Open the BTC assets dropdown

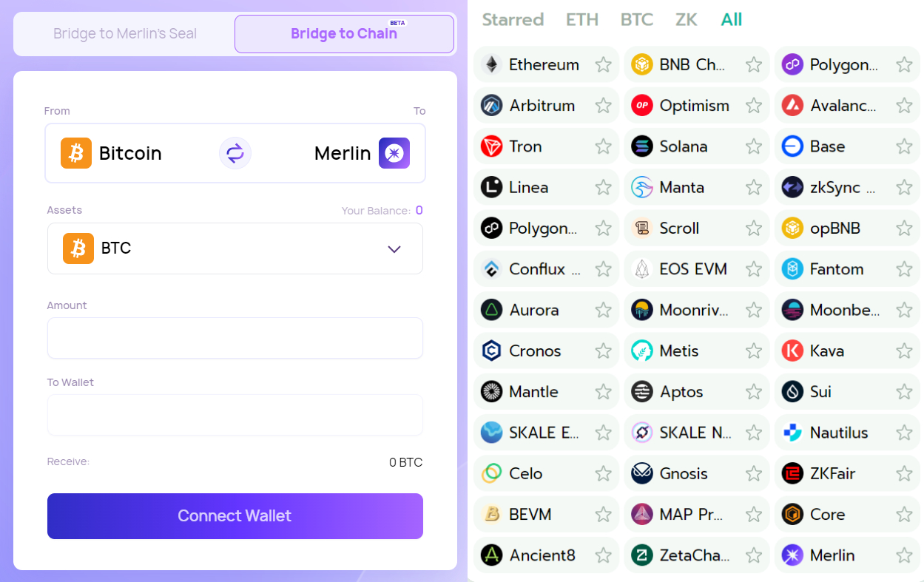[235, 248]
